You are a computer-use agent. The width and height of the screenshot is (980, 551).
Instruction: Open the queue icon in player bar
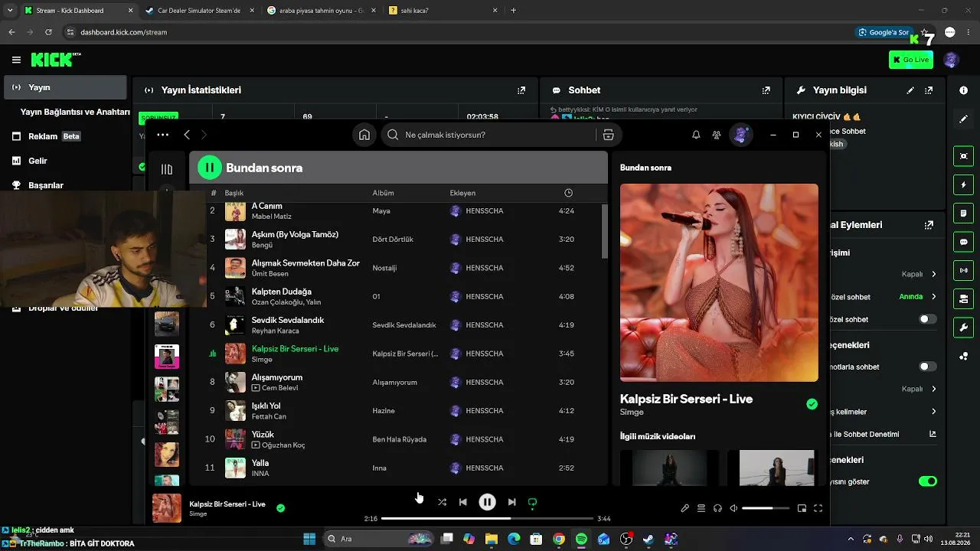pyautogui.click(x=701, y=508)
